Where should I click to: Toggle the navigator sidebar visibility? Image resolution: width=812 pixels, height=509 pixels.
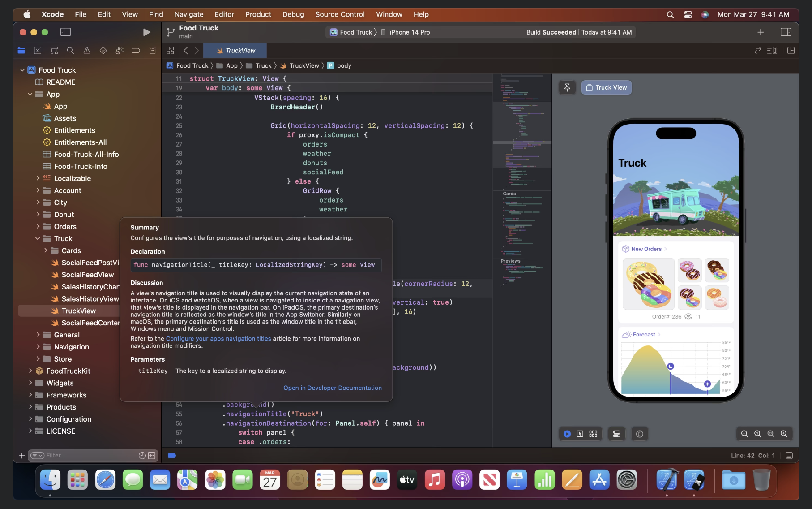(x=65, y=32)
